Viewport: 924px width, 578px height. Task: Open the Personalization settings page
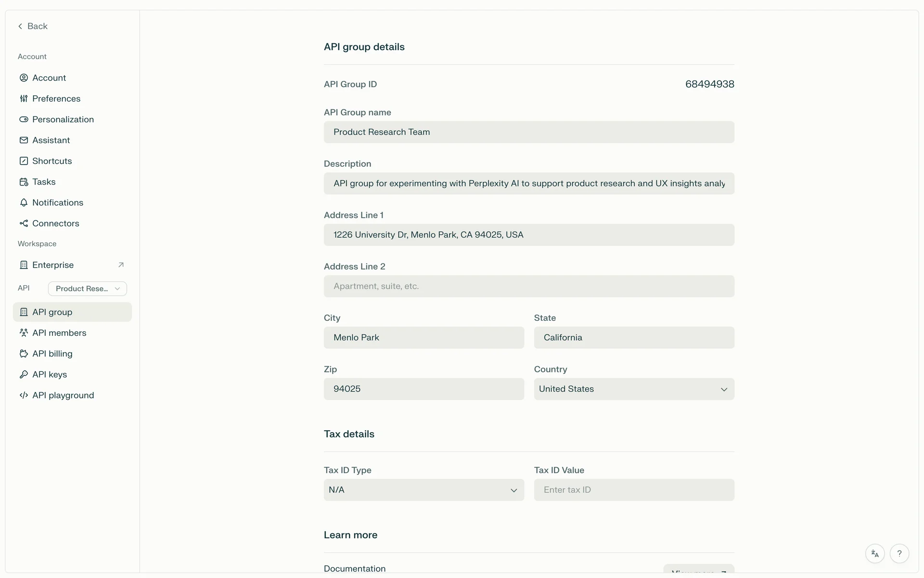point(63,119)
